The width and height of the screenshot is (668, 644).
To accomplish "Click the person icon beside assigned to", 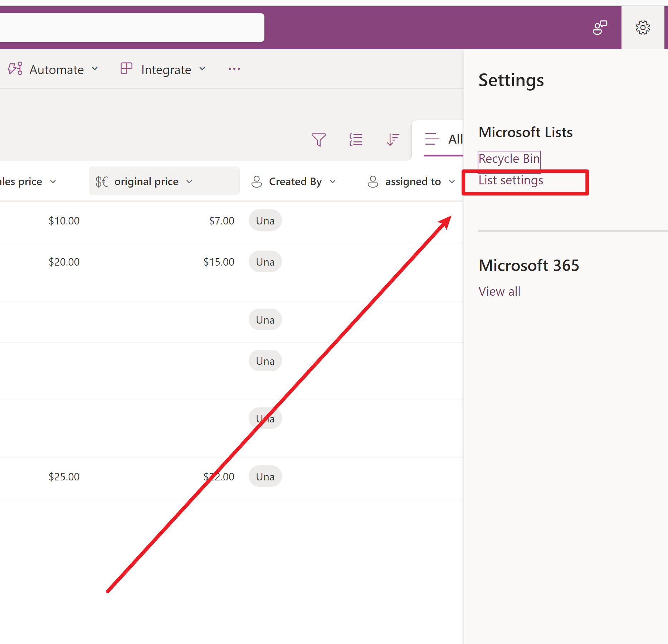I will point(373,181).
